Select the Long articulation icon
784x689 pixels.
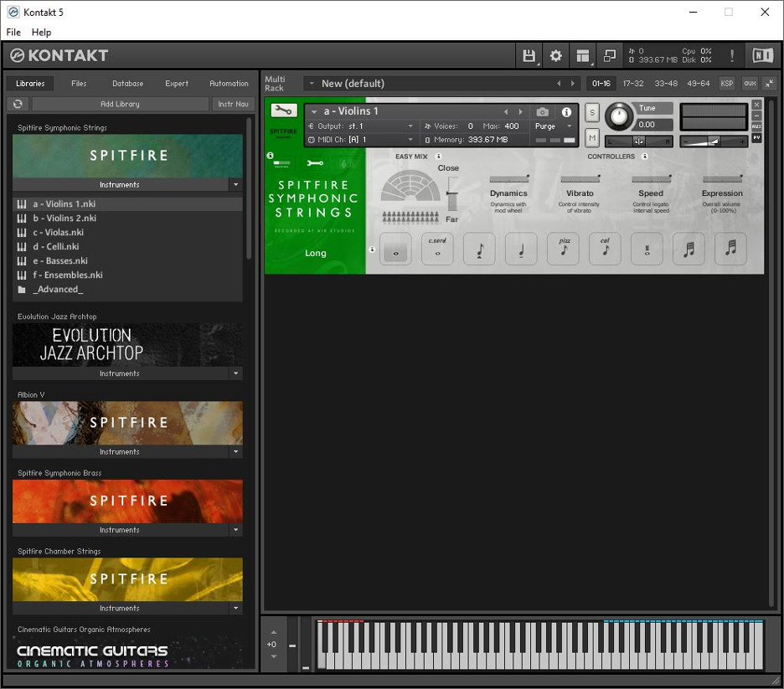point(395,249)
